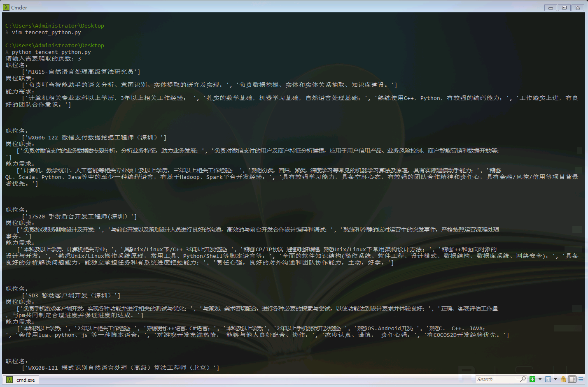Viewport: 588px width, 387px height.
Task: Toggle the alternative view panel icon
Action: [x=572, y=379]
